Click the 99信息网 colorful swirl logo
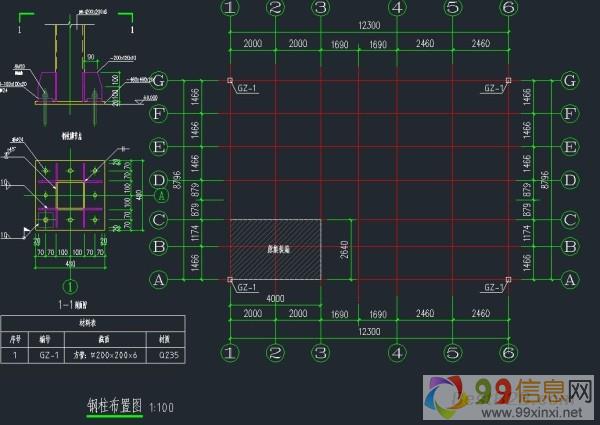This screenshot has height=425, width=600. click(x=448, y=395)
